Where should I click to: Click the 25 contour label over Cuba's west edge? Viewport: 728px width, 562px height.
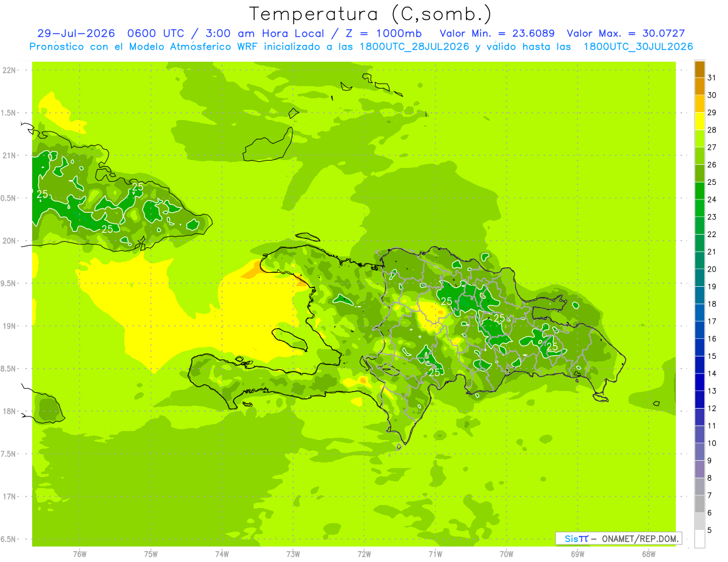pos(42,194)
